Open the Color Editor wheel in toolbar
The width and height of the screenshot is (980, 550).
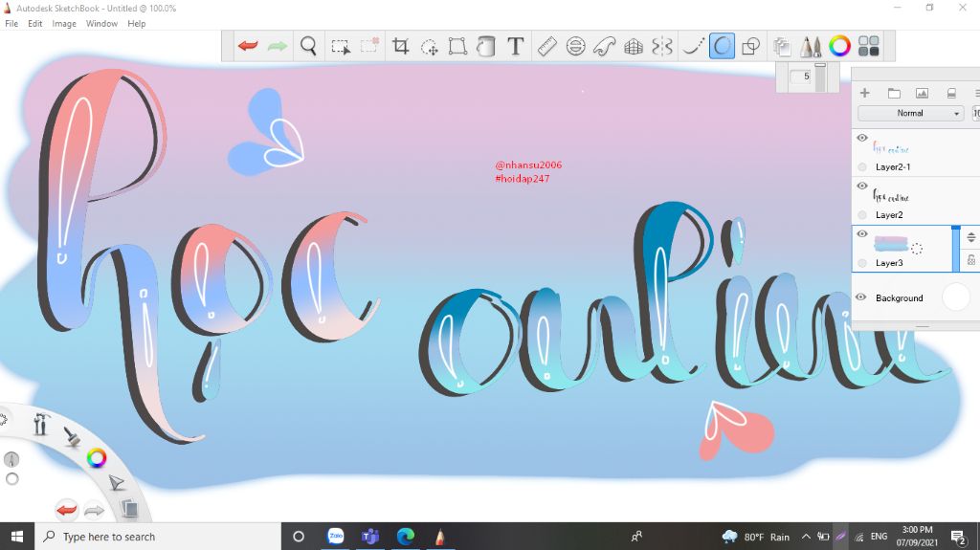click(839, 46)
